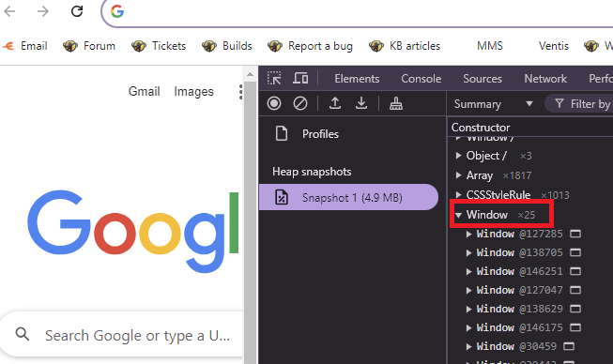This screenshot has width=613, height=364.
Task: Click window icon beside Window @127285
Action: [x=575, y=234]
